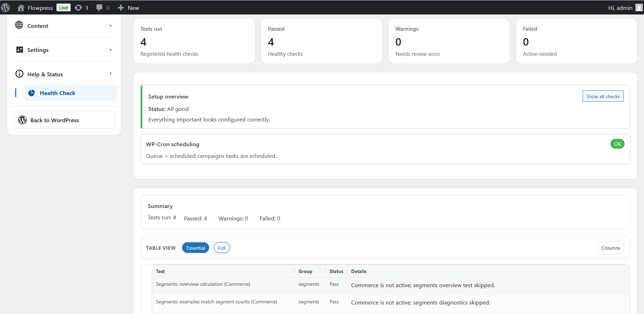Click the admin user avatar
The height and width of the screenshot is (314, 644).
639,7
